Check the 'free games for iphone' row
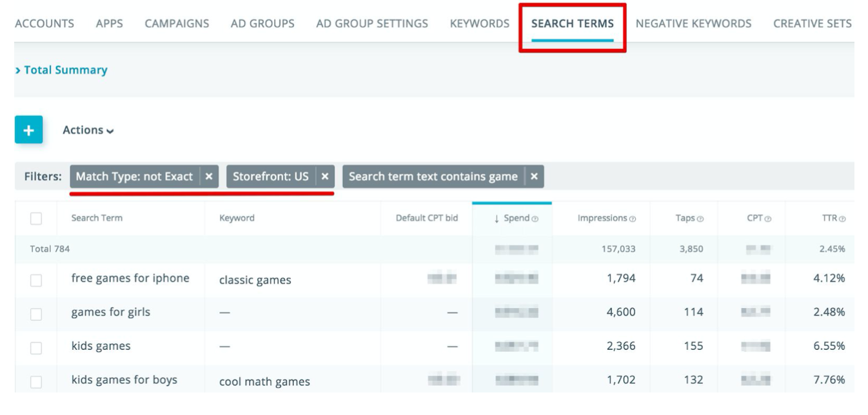Image resolution: width=868 pixels, height=415 pixels. click(36, 280)
